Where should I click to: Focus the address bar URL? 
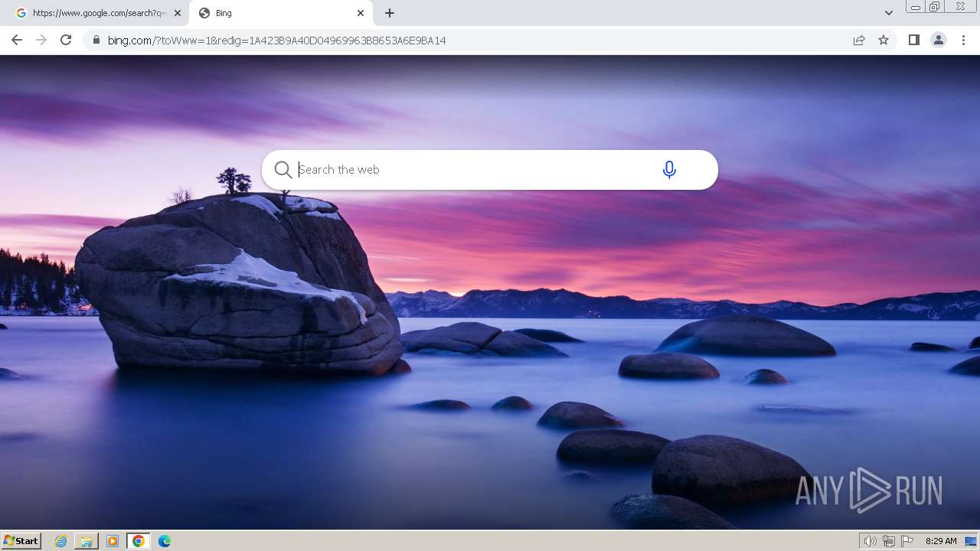coord(276,40)
